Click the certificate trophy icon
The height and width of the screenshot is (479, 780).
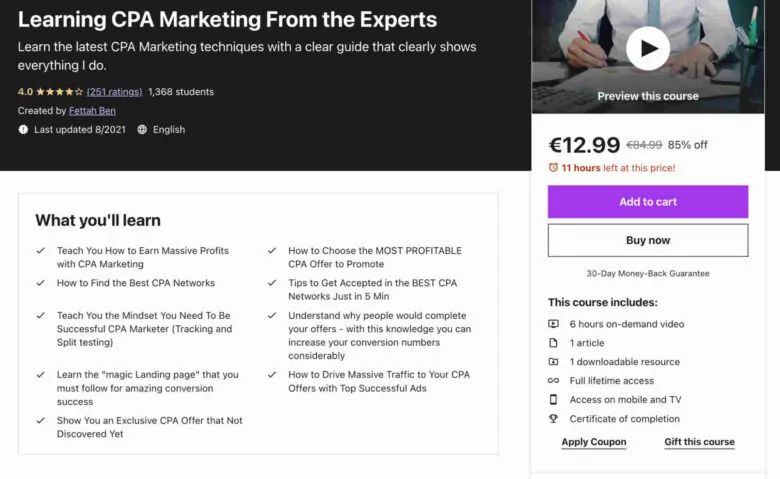pyautogui.click(x=553, y=419)
